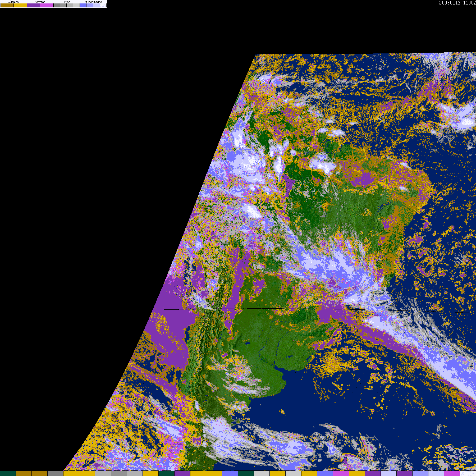The height and width of the screenshot is (476, 476).
Task: Click the magenta Estratos legend swatch
Action: click(47, 5)
